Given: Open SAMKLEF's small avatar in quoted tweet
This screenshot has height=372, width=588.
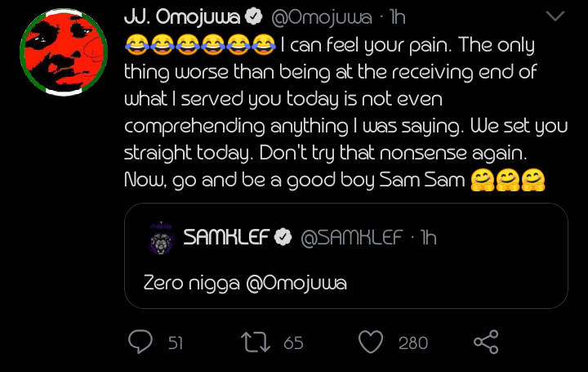Looking at the screenshot, I should pos(161,238).
